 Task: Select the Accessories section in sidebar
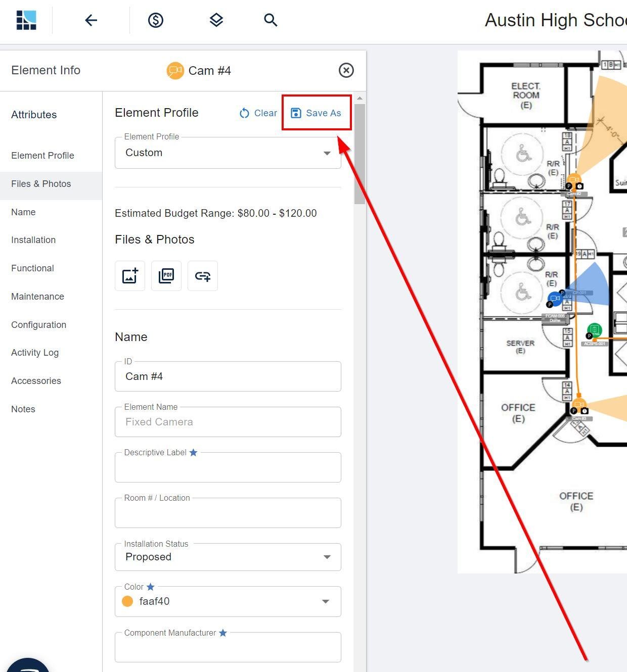pos(36,381)
